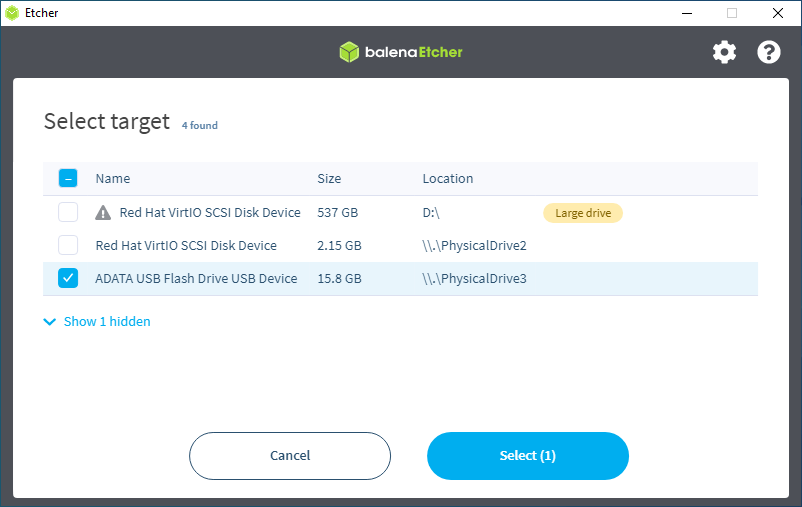Minimize the Etcher window
This screenshot has width=802, height=507.
tap(686, 13)
